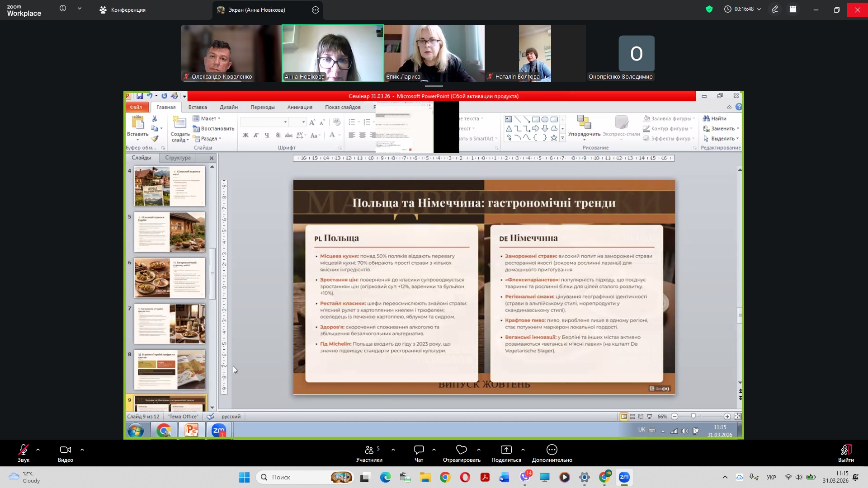Select Онопрієнко Володимир participant tile
868x488 pixels.
(636, 54)
